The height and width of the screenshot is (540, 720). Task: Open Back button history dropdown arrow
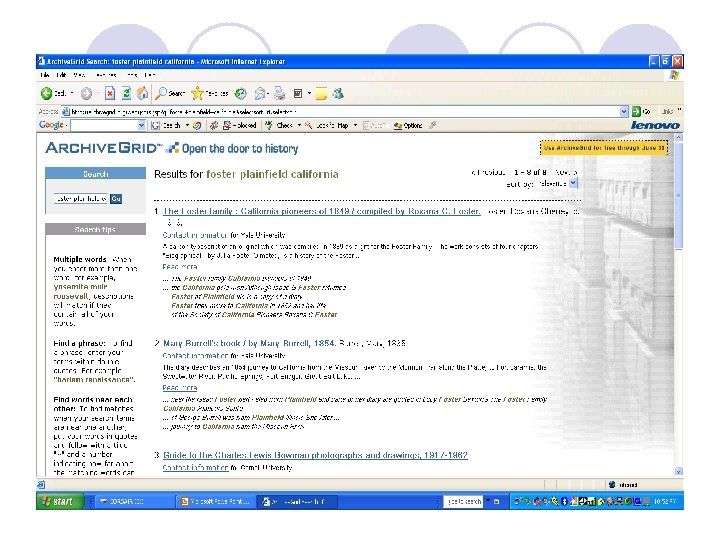[72, 94]
